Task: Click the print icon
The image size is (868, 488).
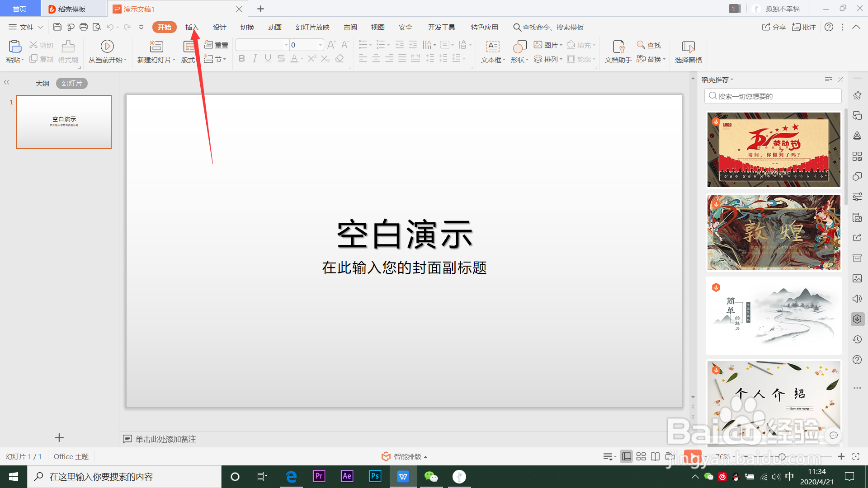Action: pos(84,27)
